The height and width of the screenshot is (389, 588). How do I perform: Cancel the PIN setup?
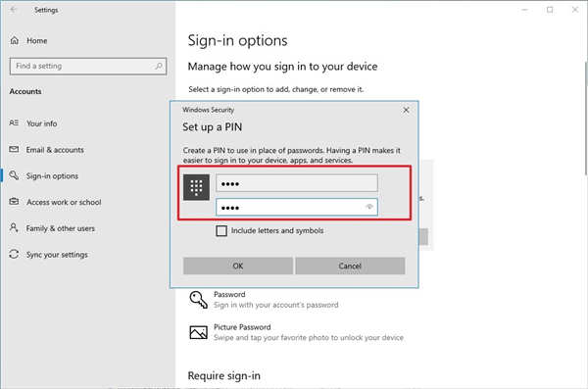pyautogui.click(x=350, y=266)
